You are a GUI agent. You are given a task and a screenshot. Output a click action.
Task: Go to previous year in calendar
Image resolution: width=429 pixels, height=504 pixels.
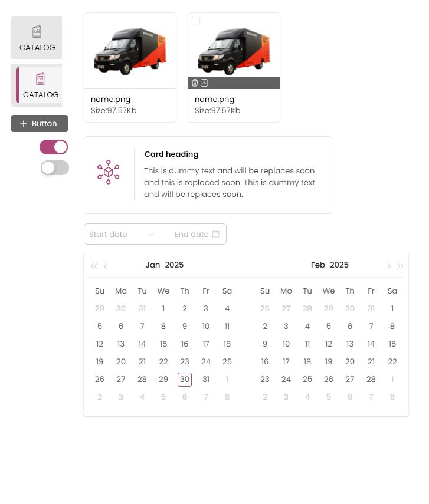(x=93, y=266)
